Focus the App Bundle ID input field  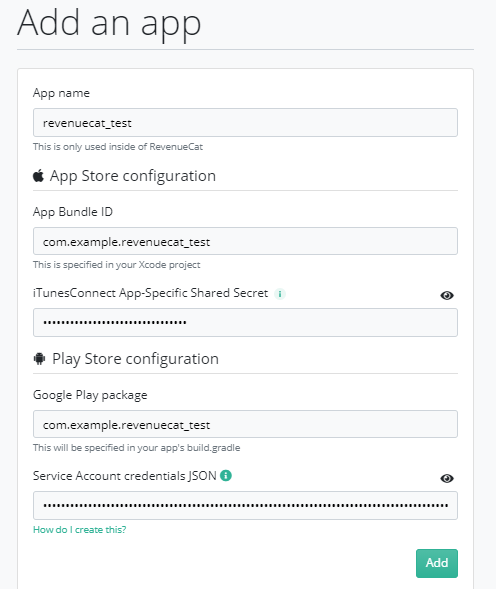245,241
